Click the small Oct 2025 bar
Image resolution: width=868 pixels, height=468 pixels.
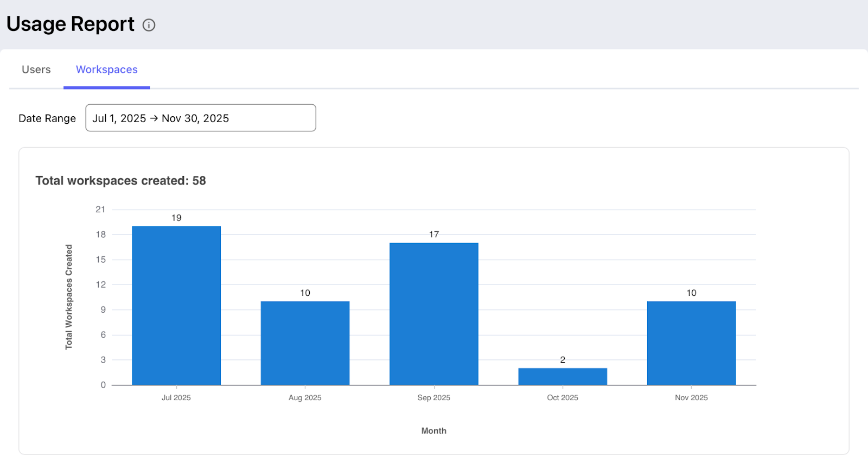(x=563, y=377)
